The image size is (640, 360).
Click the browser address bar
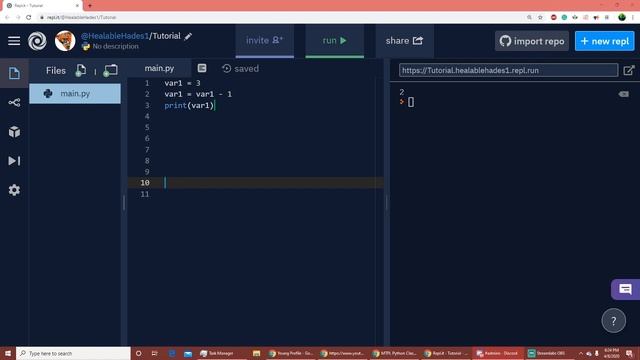[282, 17]
